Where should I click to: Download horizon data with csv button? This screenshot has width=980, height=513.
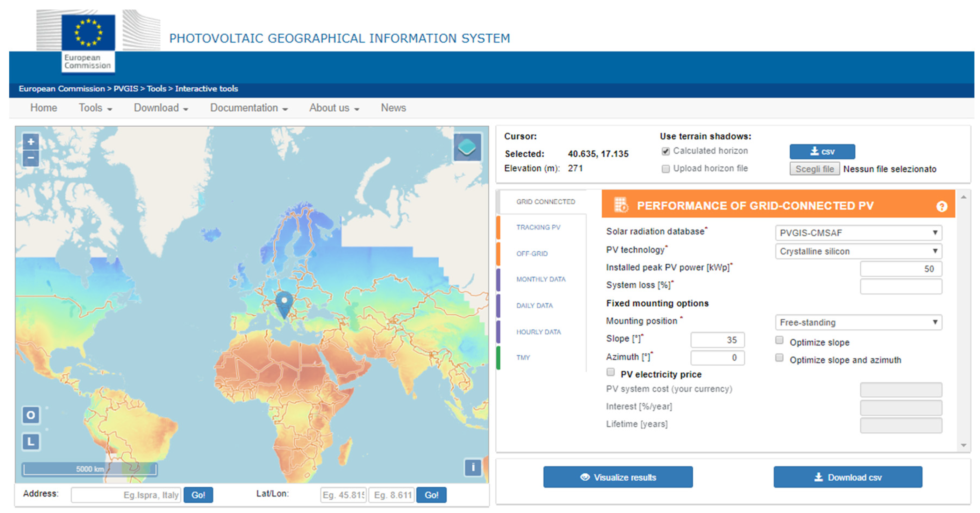point(822,151)
